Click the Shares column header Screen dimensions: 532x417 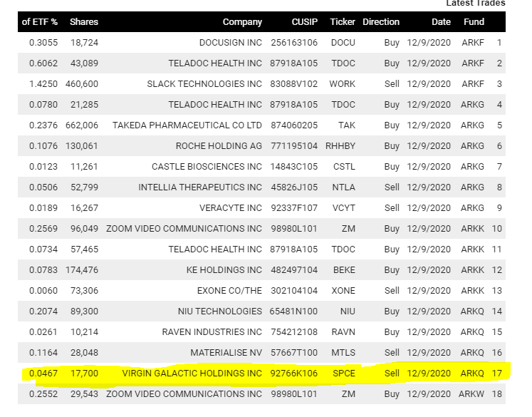pos(84,22)
